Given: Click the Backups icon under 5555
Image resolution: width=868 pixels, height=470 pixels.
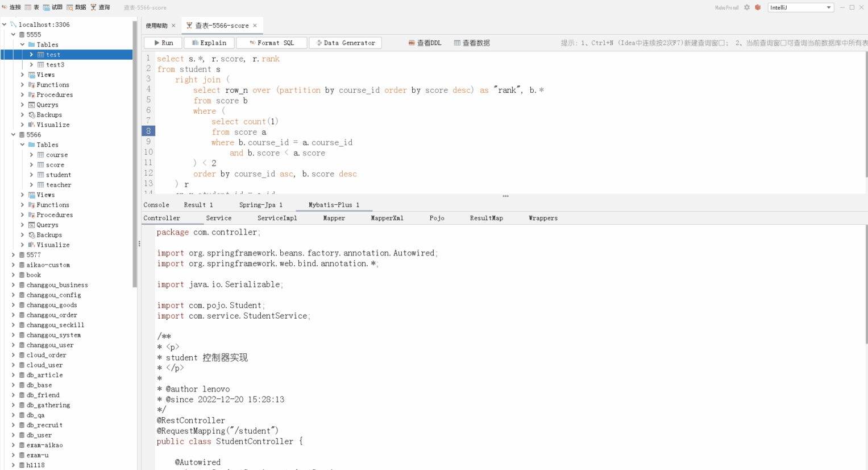Looking at the screenshot, I should click(31, 115).
